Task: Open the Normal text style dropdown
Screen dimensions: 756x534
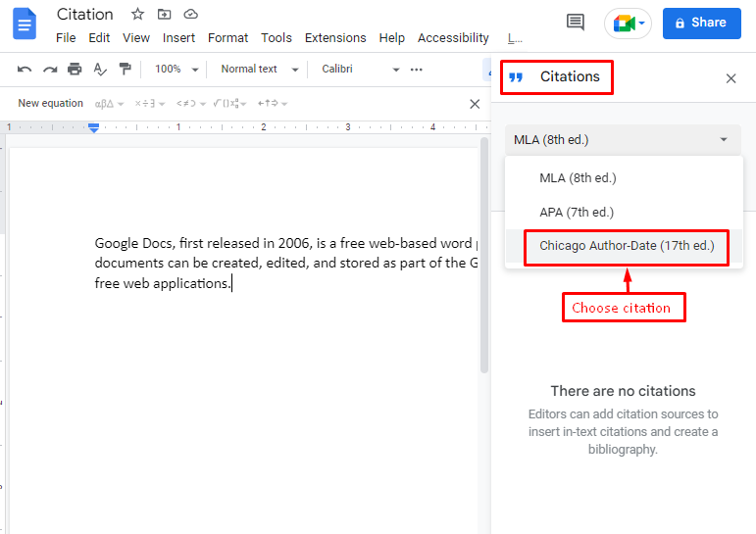Action: click(x=260, y=70)
